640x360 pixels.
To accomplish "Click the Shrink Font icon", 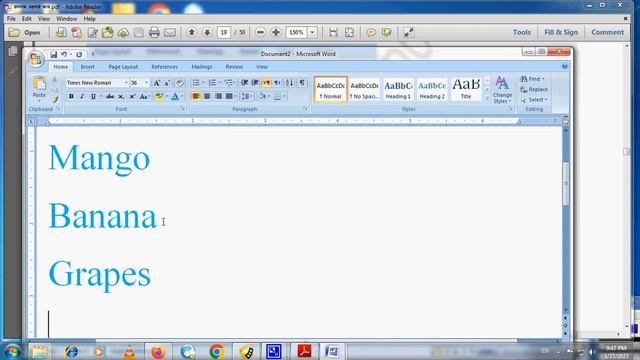I will (167, 83).
